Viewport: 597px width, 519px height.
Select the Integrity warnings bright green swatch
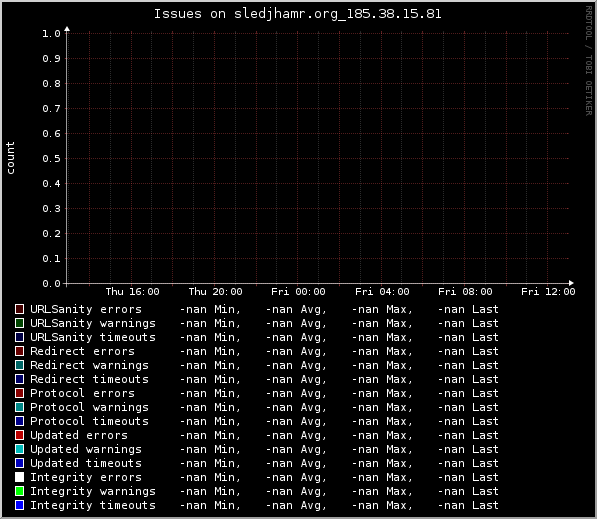pyautogui.click(x=19, y=491)
